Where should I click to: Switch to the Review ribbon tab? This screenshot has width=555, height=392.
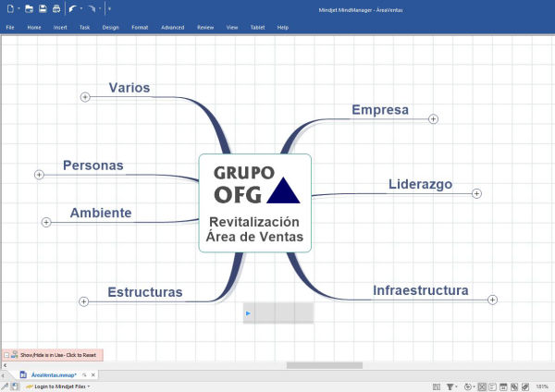pyautogui.click(x=205, y=27)
